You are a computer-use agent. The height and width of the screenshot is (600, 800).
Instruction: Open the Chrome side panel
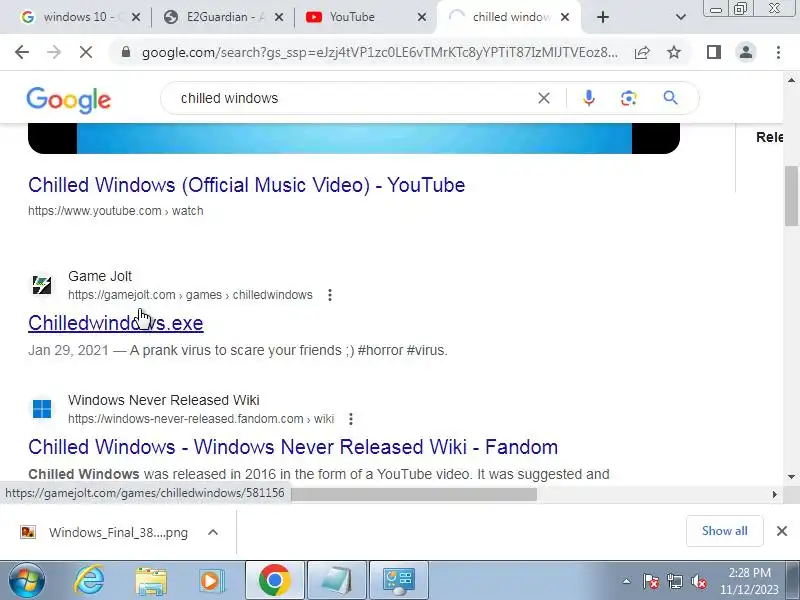(714, 52)
